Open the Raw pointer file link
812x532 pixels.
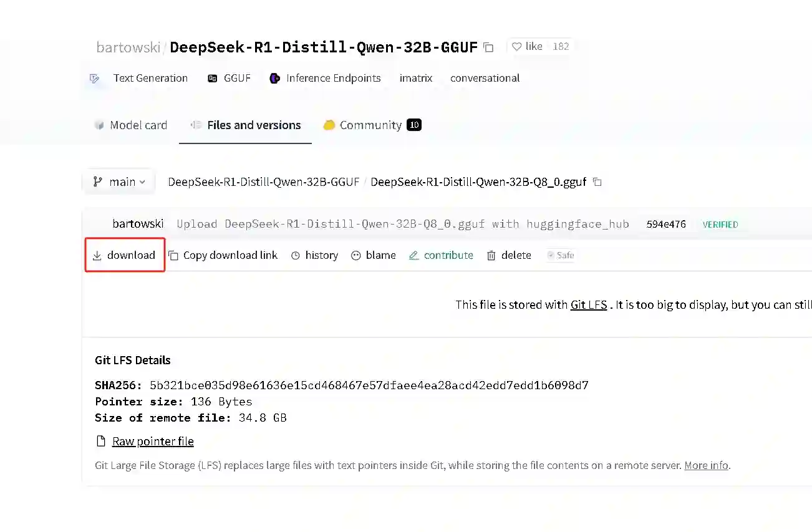[153, 442]
